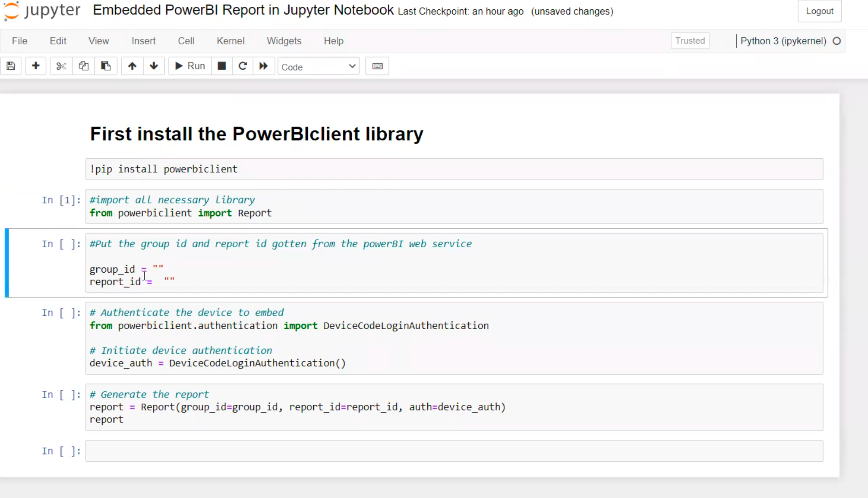Move selected cell up arrow
Viewport: 868px width, 498px height.
132,66
